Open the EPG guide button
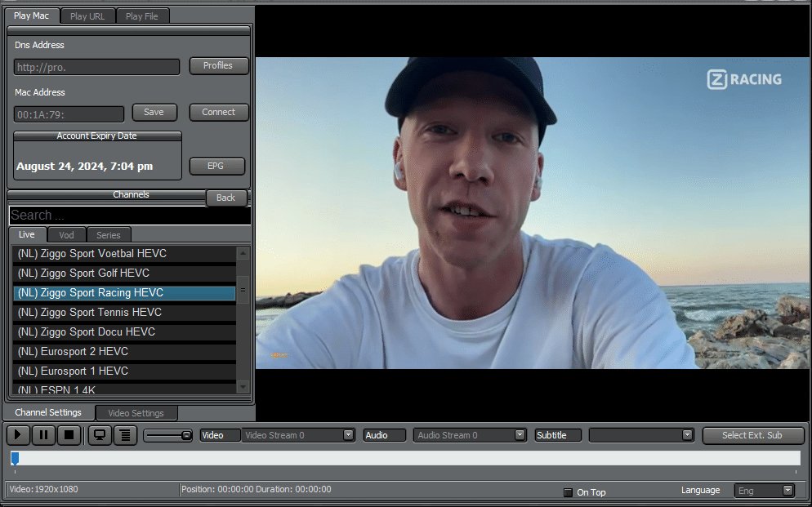This screenshot has height=507, width=812. point(216,166)
